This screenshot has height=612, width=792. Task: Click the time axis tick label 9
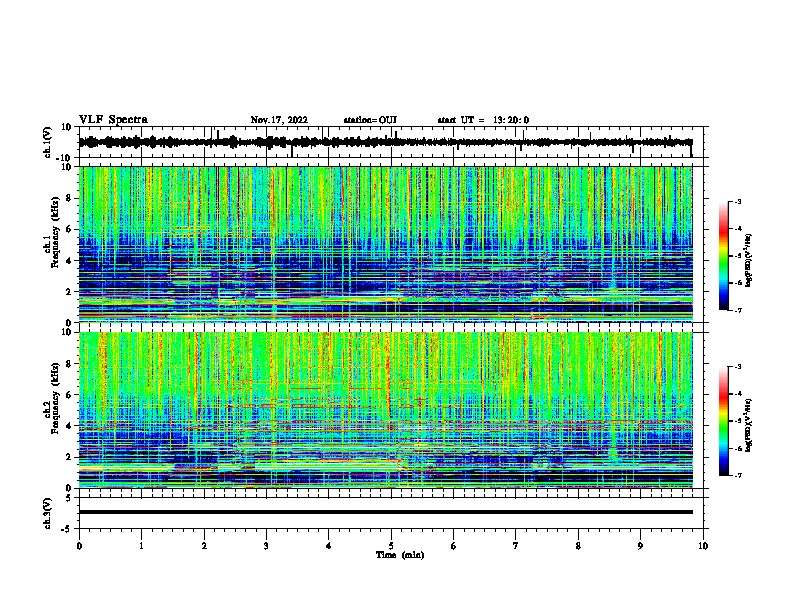[640, 546]
